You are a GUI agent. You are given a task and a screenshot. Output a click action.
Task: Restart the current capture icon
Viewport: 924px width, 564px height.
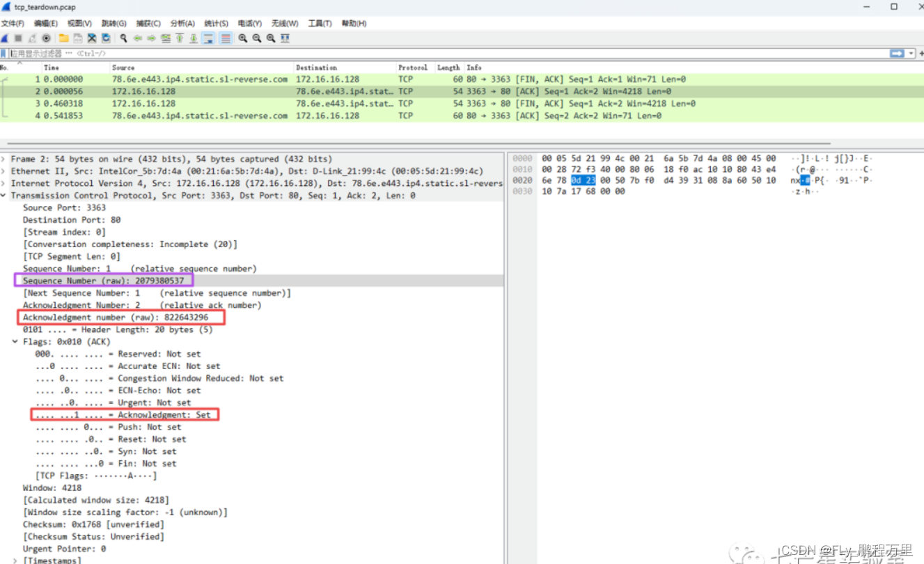(x=32, y=38)
